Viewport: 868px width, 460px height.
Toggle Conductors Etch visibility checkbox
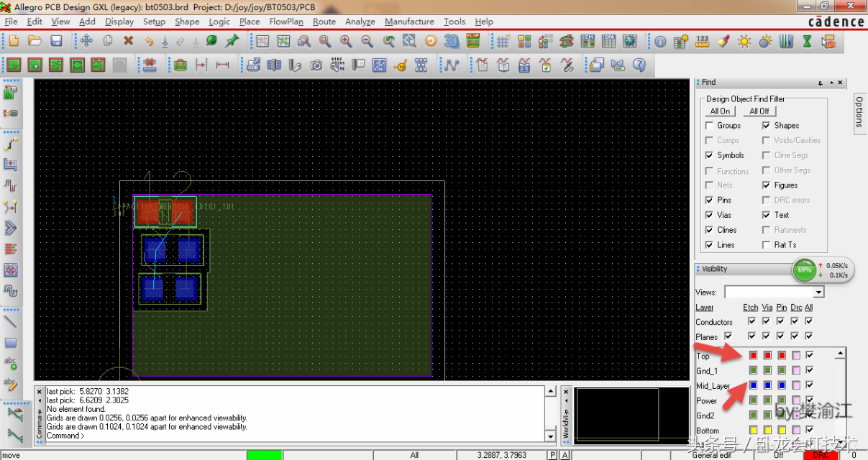pos(751,321)
